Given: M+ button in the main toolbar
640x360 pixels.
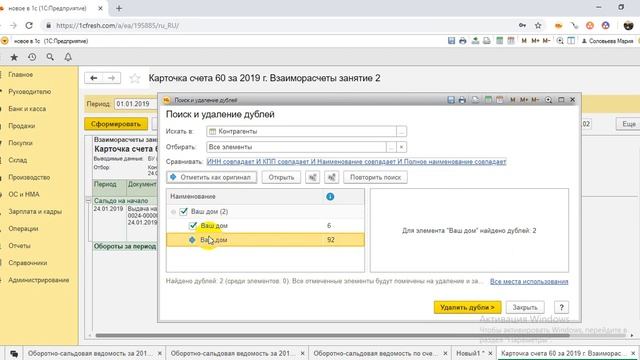Looking at the screenshot, I should [x=535, y=41].
